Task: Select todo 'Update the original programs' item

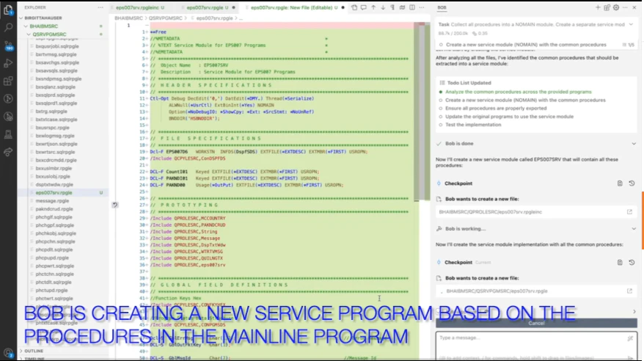Action: point(509,117)
